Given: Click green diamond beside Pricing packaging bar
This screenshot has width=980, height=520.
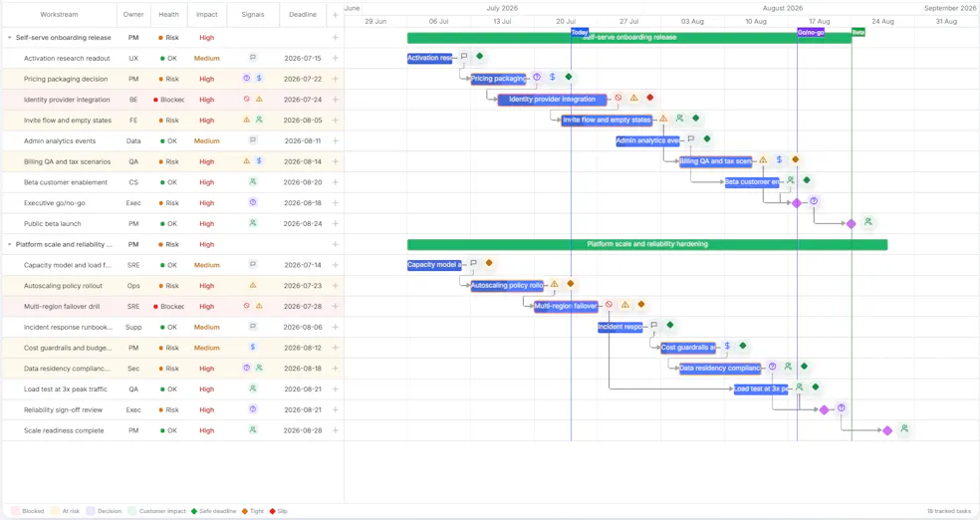Looking at the screenshot, I should point(569,77).
